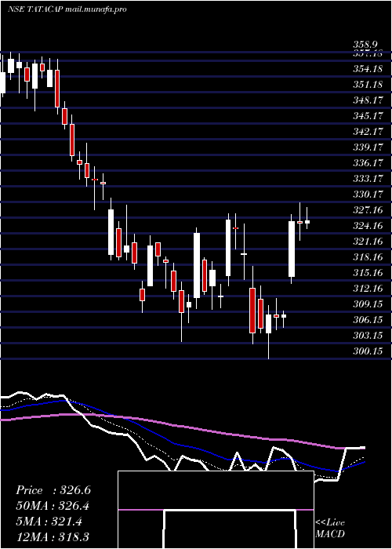Click the 306.15 price axis label
The image size is (392, 549).
click(368, 320)
